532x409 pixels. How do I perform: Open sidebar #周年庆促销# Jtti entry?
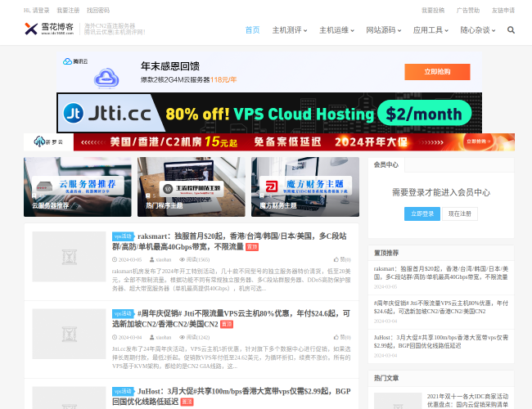click(440, 308)
